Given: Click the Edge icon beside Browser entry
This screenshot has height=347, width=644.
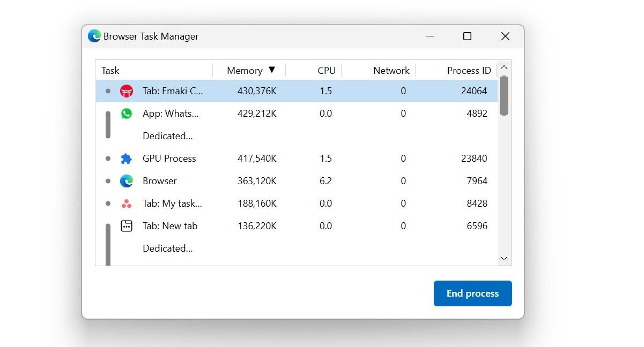Looking at the screenshot, I should coord(126,180).
